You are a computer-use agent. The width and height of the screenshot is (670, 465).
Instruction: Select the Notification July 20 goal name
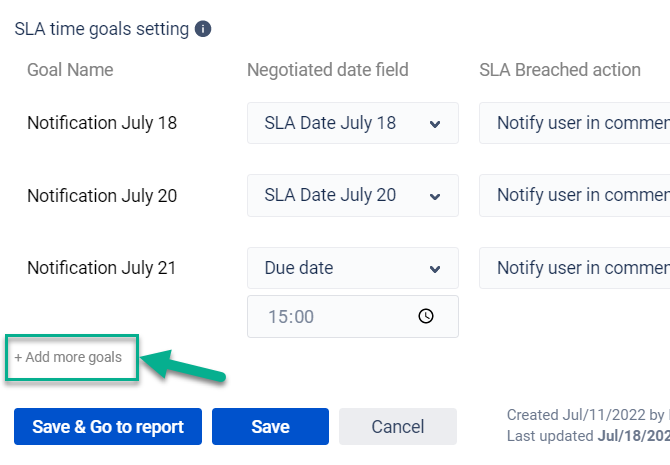(x=102, y=196)
